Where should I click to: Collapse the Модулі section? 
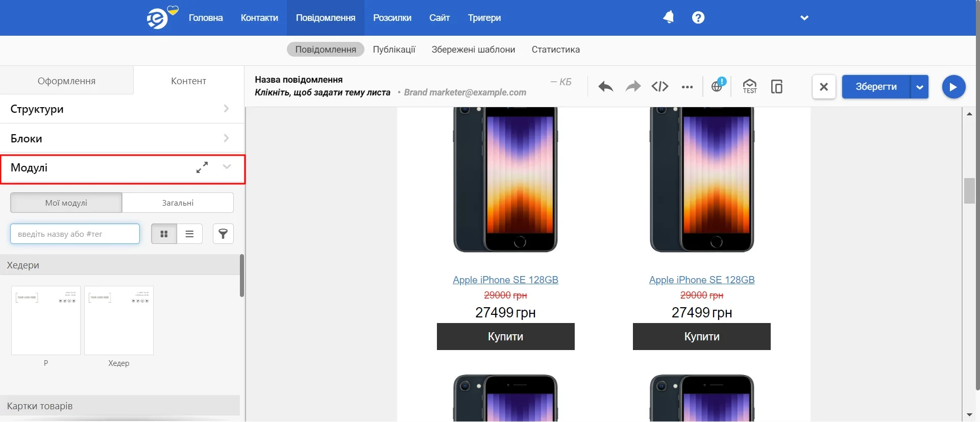(x=227, y=167)
